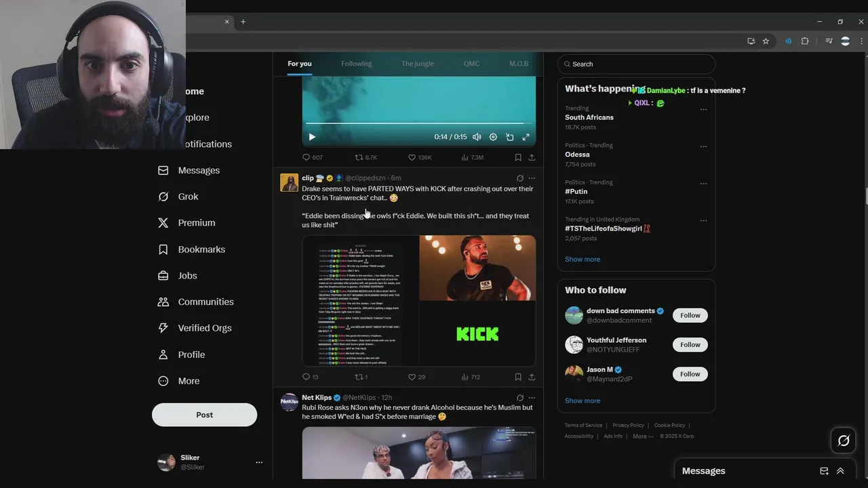868x488 pixels.
Task: Open Jobs in the sidebar
Action: [x=178, y=276]
